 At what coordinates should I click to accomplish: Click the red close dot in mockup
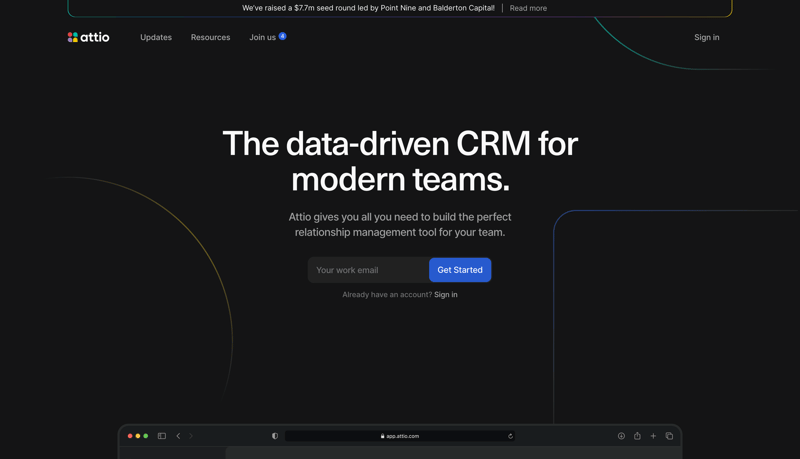click(130, 436)
